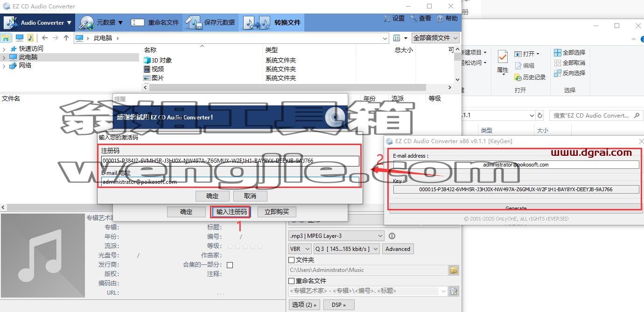The width and height of the screenshot is (644, 312).
Task: Toggle the 文件夹 output folder checkbox
Action: [292, 260]
